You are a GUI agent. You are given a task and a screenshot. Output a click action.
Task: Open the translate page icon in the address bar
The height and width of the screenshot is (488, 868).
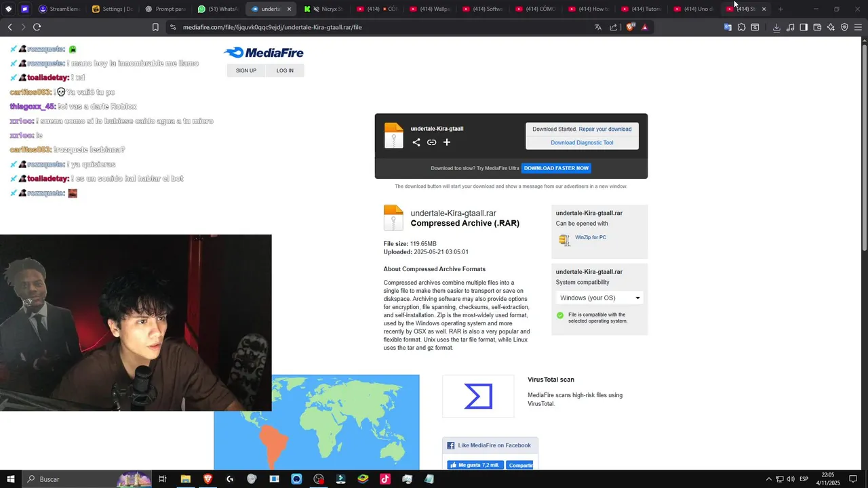[x=598, y=27]
